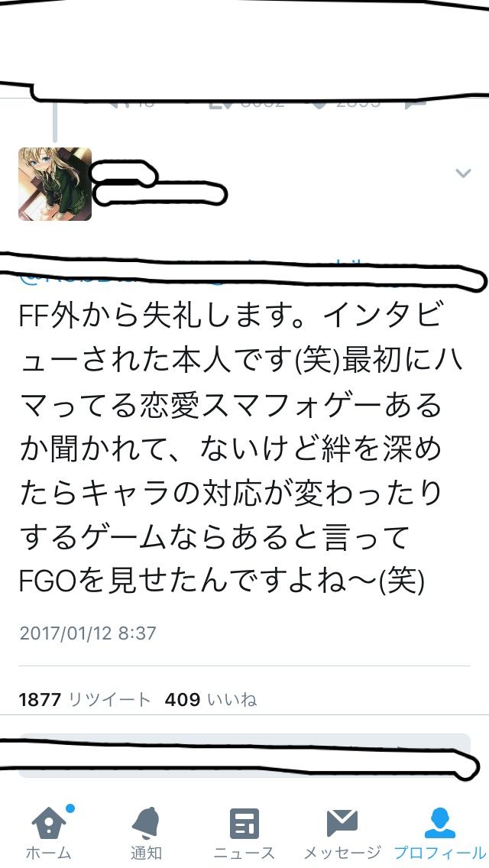Open the 通知 bell icon
489x868 pixels.
coord(147,823)
